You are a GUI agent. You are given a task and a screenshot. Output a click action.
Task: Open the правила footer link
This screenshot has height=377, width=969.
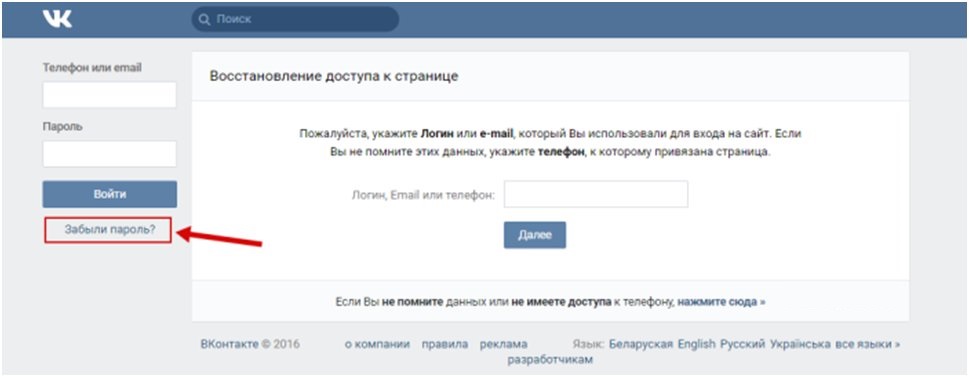[x=445, y=344]
